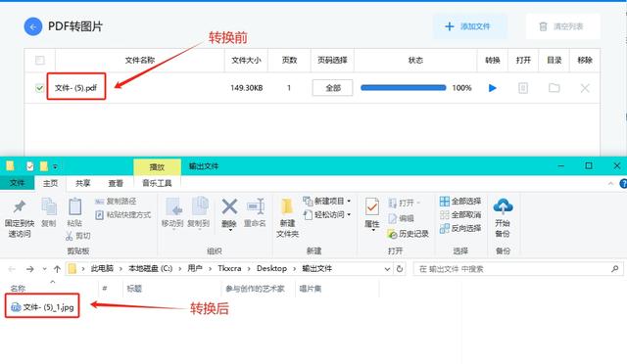Switch to the 查看 ribbon tab
This screenshot has width=627, height=364.
point(116,183)
